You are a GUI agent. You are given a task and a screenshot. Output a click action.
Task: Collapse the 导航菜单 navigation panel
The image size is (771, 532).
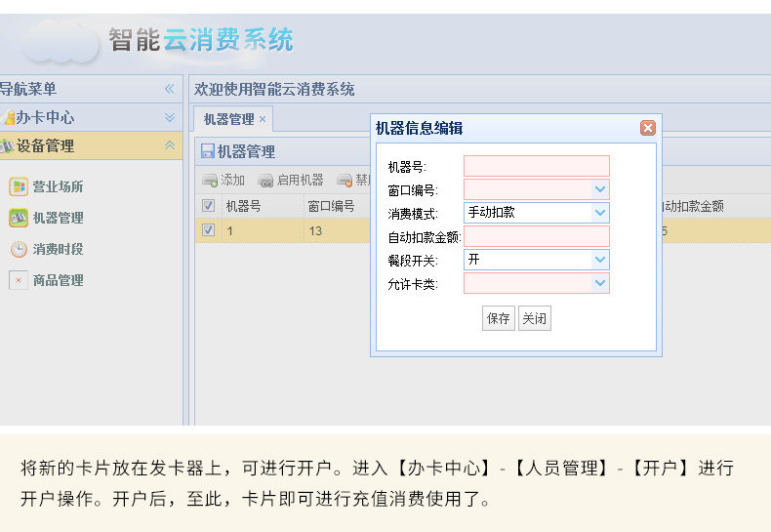tap(170, 89)
